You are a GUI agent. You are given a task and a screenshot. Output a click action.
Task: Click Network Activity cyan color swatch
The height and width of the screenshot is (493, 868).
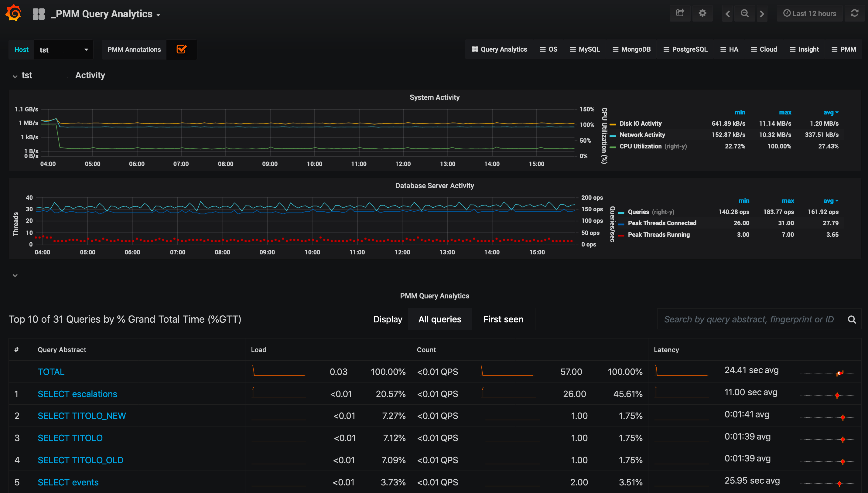tap(613, 136)
